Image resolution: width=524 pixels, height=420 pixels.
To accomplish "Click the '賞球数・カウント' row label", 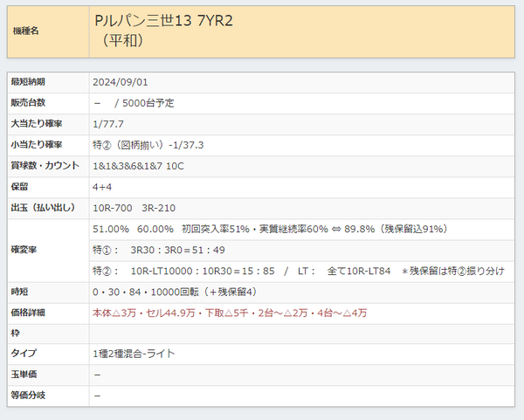I will tap(45, 166).
